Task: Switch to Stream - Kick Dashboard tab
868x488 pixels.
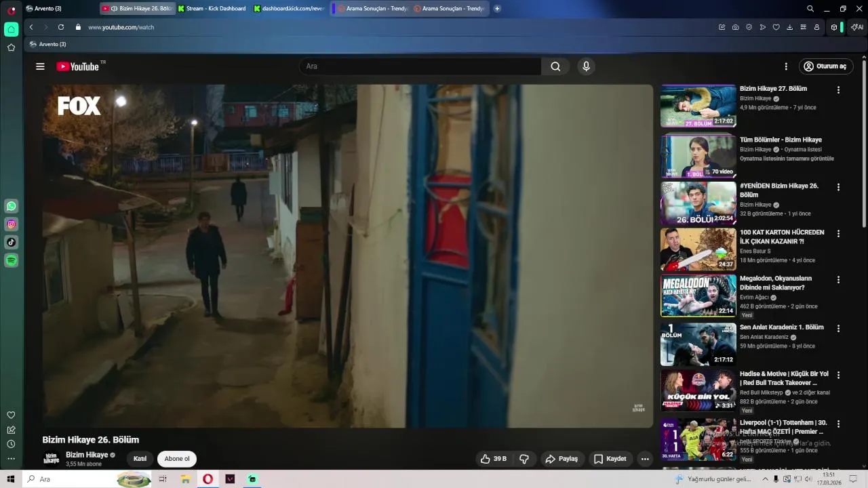Action: coord(212,9)
